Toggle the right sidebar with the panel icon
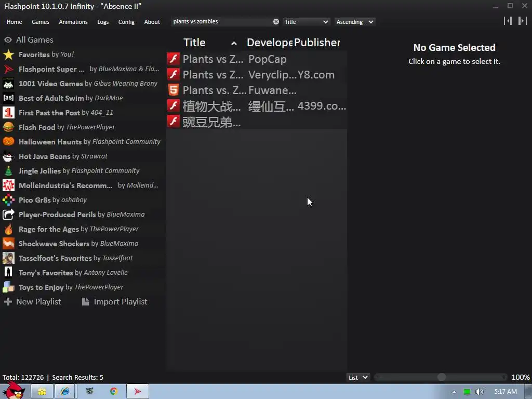The width and height of the screenshot is (532, 399). [x=523, y=21]
